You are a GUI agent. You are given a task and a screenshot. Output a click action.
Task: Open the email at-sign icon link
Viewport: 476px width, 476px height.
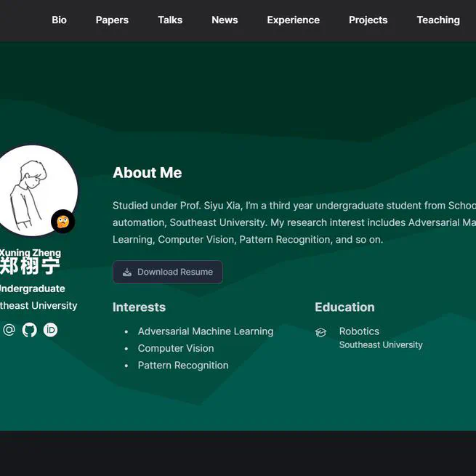(9, 330)
